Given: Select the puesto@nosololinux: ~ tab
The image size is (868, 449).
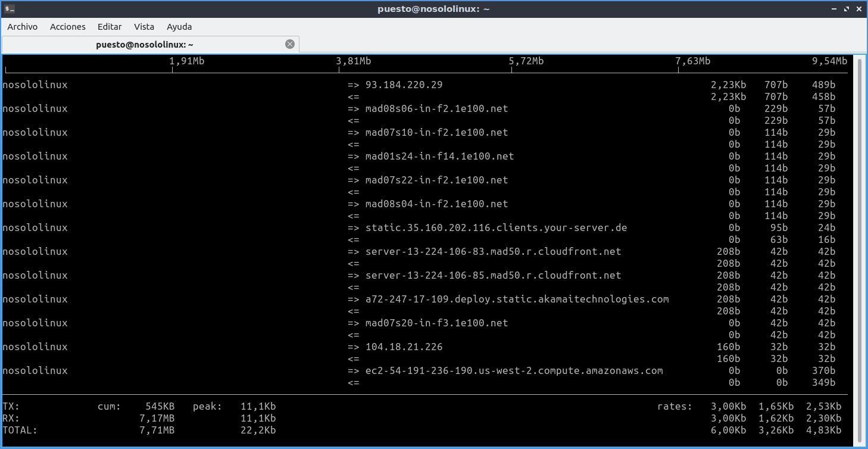Looking at the screenshot, I should [145, 45].
